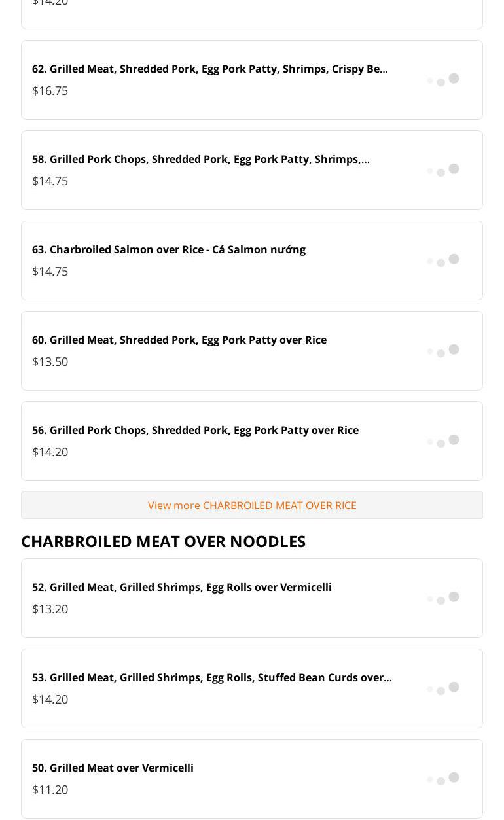Select item 53 with Stuffed Bean Curds

pyautogui.click(x=211, y=677)
